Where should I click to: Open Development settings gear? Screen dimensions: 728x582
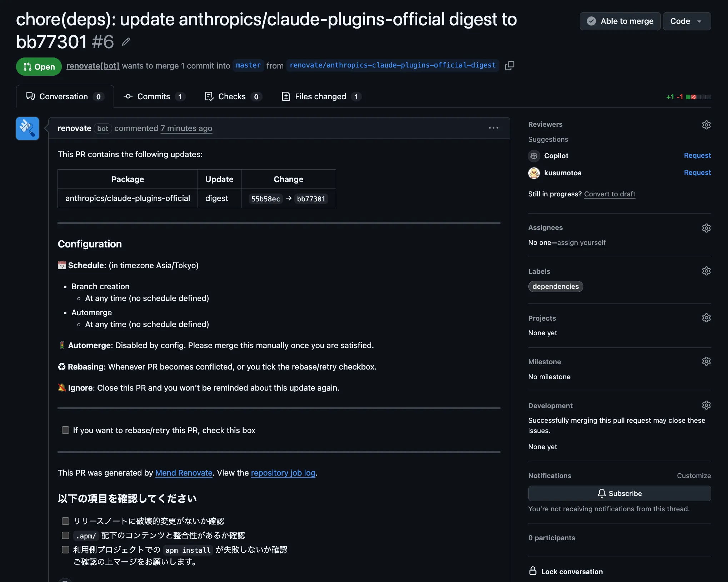click(706, 405)
